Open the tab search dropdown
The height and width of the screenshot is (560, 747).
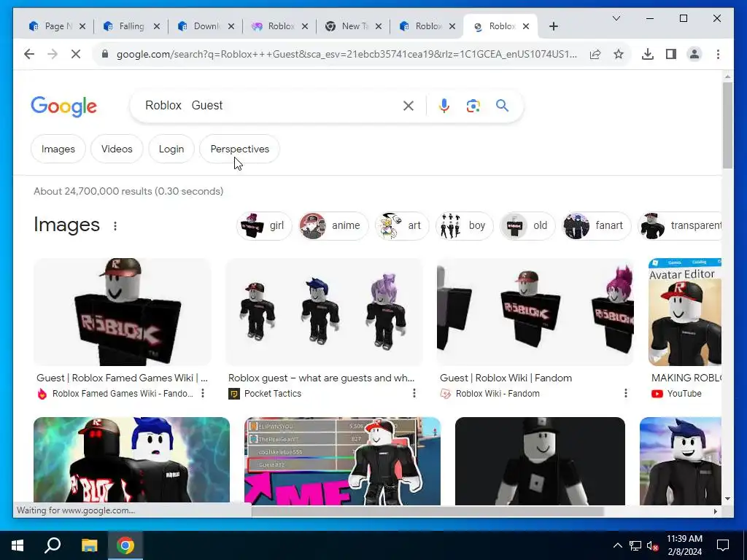tap(616, 18)
